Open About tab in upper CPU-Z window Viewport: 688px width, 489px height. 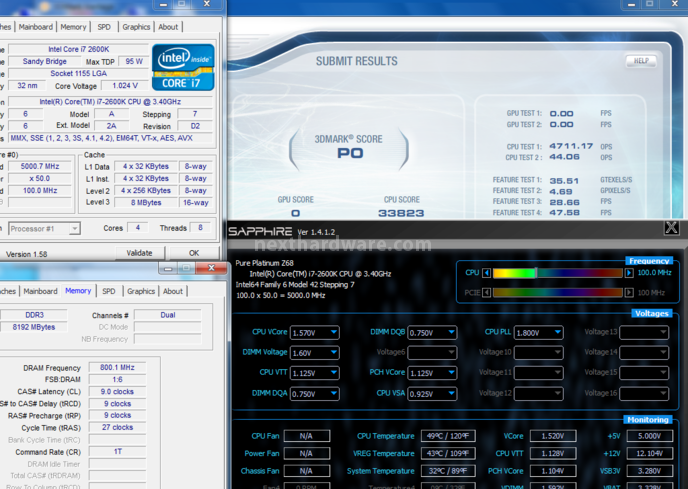[x=168, y=27]
